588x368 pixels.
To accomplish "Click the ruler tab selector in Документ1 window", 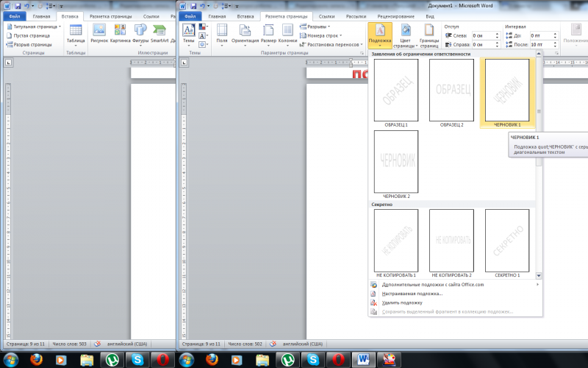I will pyautogui.click(x=184, y=63).
